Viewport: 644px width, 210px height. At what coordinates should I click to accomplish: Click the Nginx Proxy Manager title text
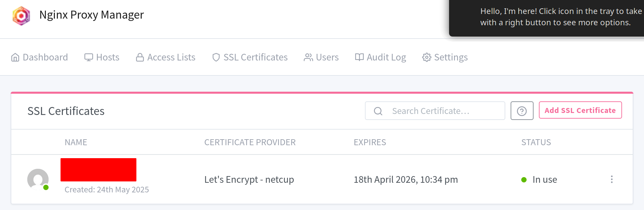click(x=91, y=15)
